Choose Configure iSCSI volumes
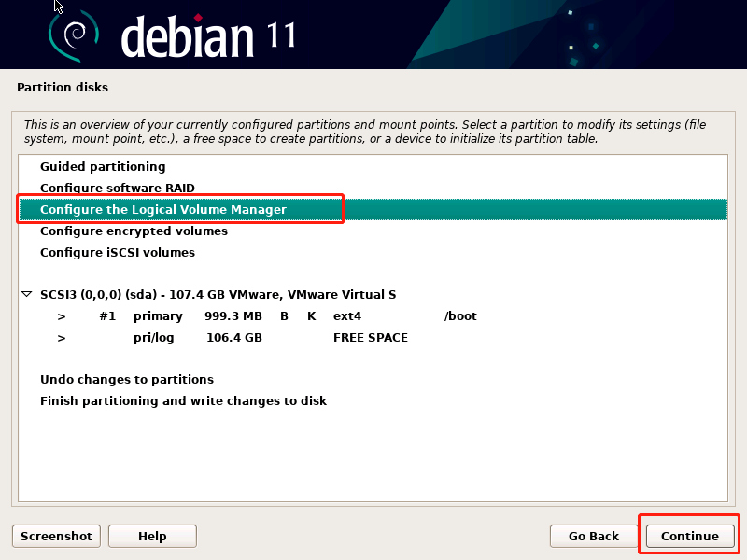Image resolution: width=747 pixels, height=560 pixels. [x=118, y=252]
